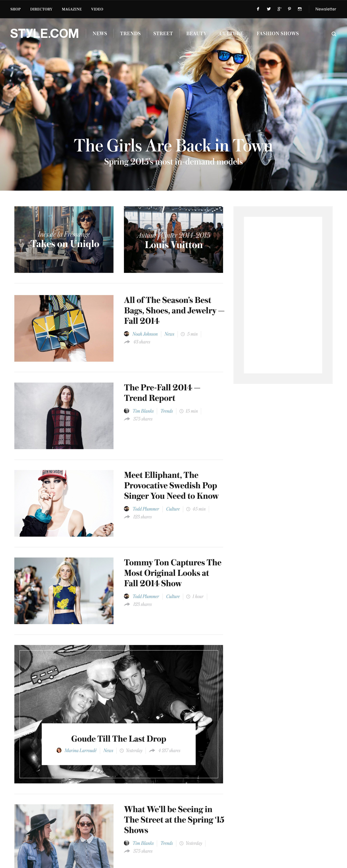Click the Newsletter link
Image resolution: width=347 pixels, height=868 pixels.
click(325, 9)
